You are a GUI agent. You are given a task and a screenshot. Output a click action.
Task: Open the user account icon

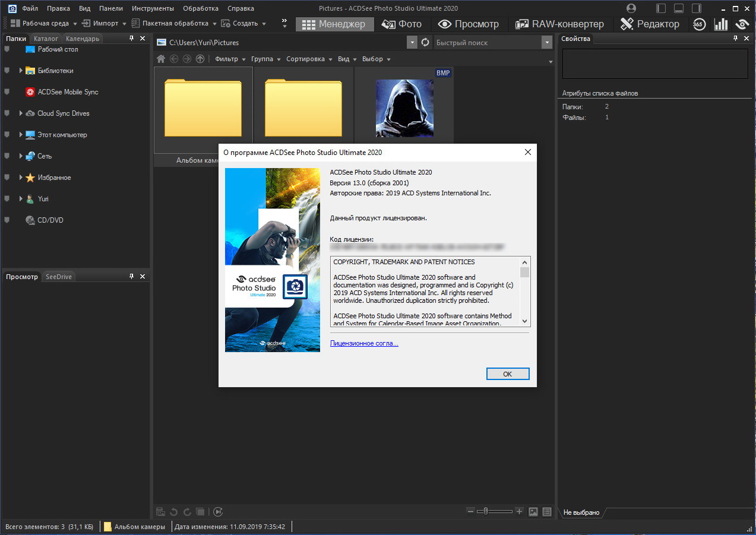coord(631,8)
